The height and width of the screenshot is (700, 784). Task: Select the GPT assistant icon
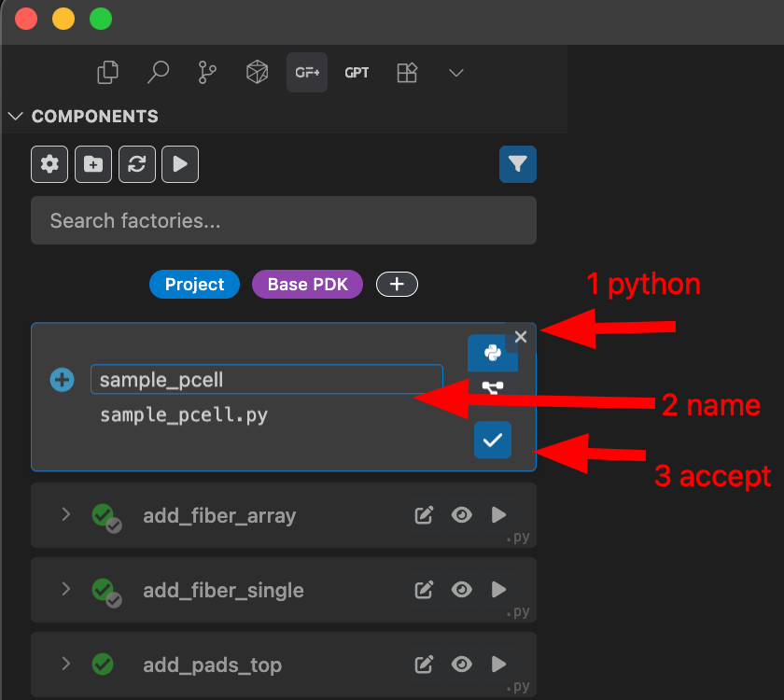(x=357, y=72)
